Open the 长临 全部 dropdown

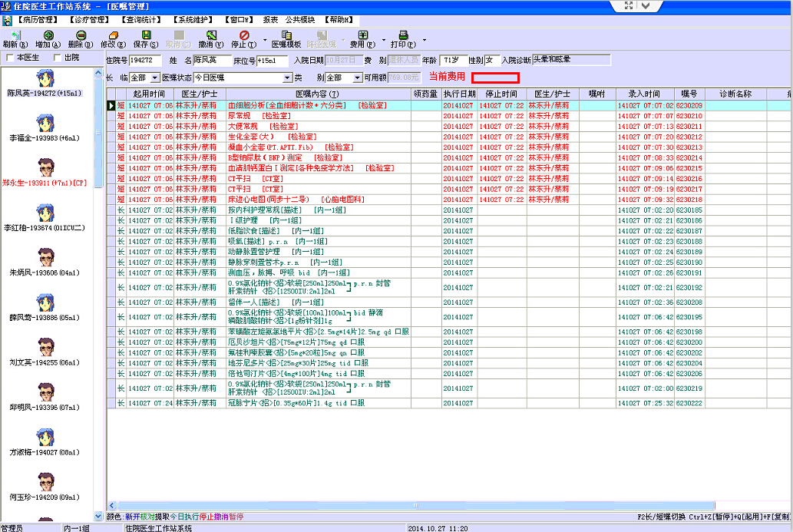click(x=155, y=78)
